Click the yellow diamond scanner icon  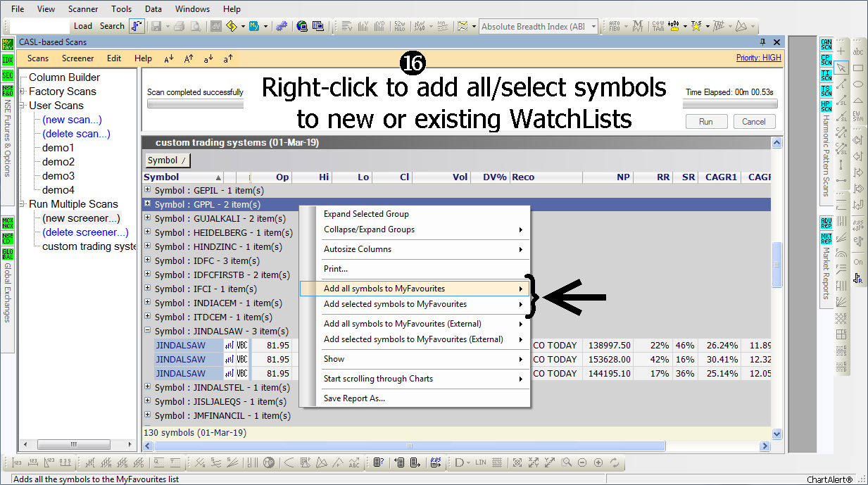232,26
